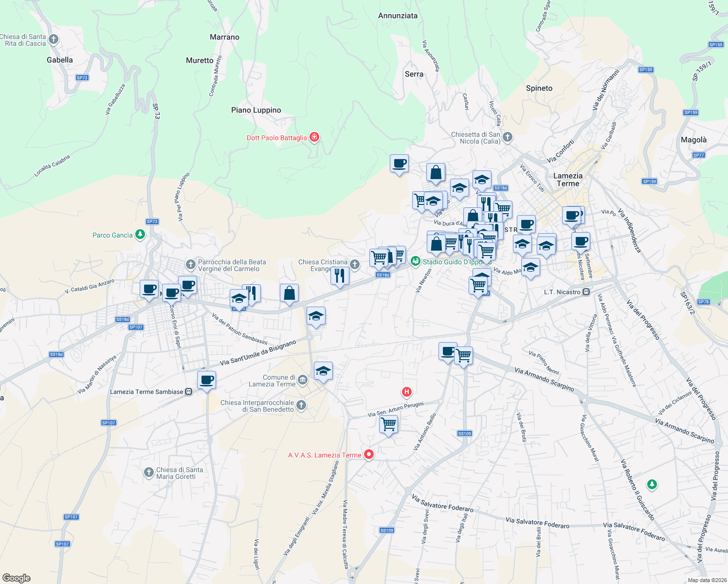This screenshot has width=728, height=584.
Task: Click the green tree marker near Via Roberto II Guiscardo
Action: 652,485
